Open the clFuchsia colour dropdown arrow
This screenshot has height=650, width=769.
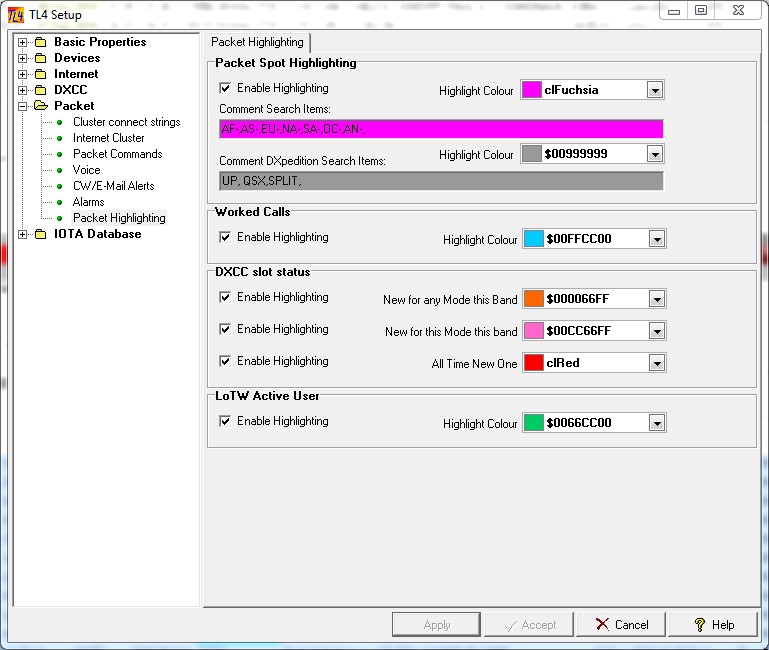tap(655, 90)
